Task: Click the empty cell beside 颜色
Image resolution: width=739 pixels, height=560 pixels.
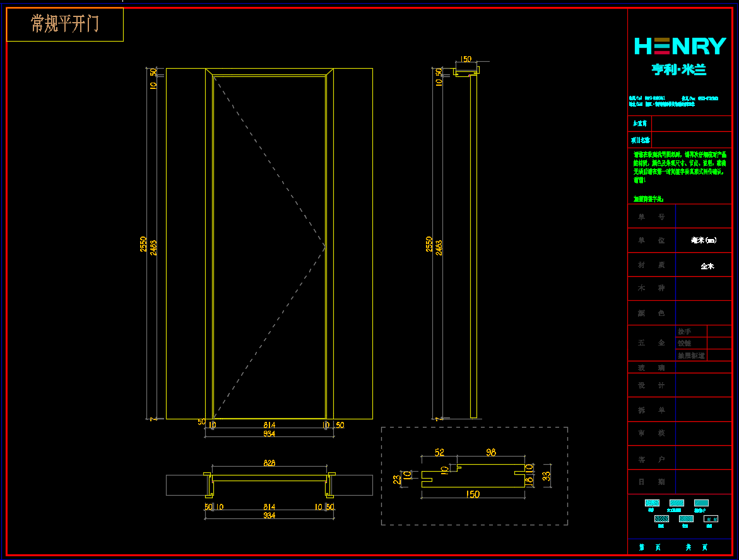Action: pos(704,313)
